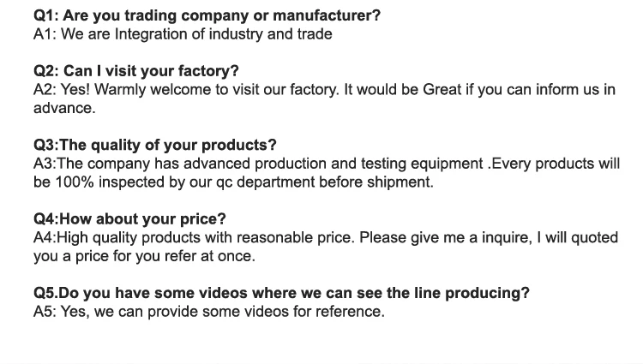Click the Q1 trading company or manufacturer question
The image size is (643, 364).
click(x=207, y=15)
